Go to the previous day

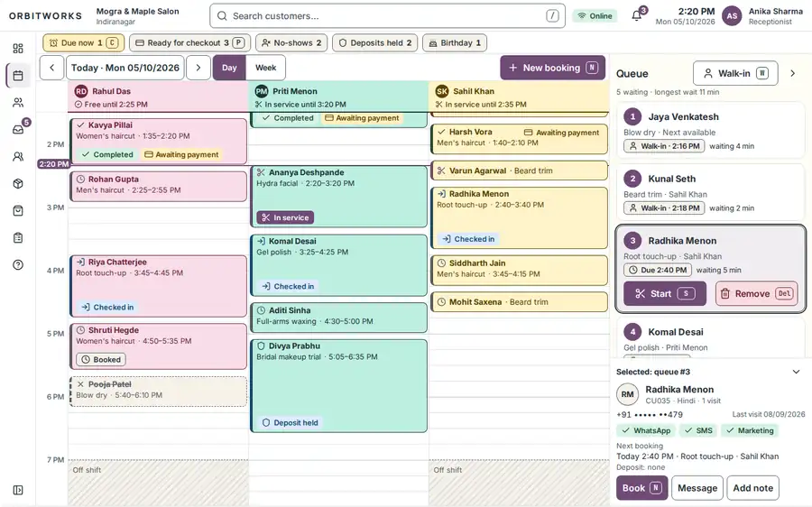click(x=51, y=68)
